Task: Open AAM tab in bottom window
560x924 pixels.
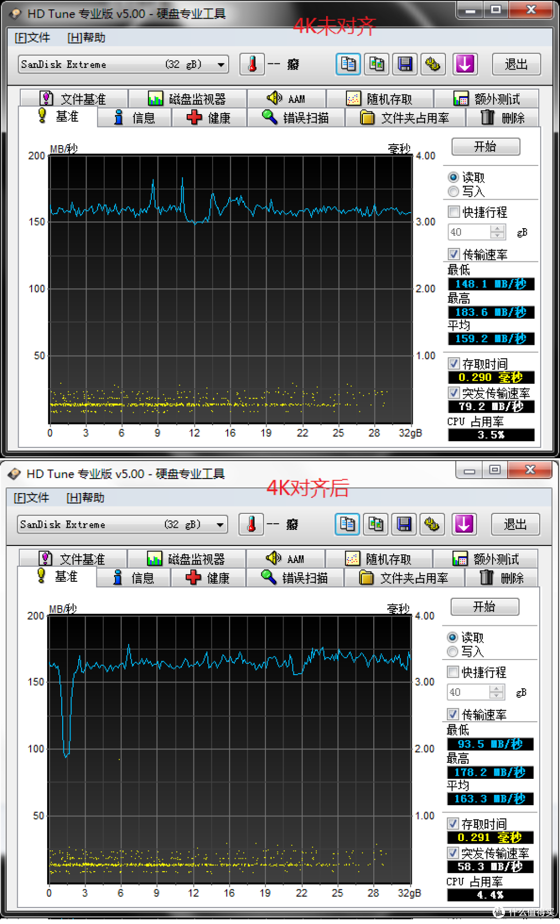Action: 286,558
